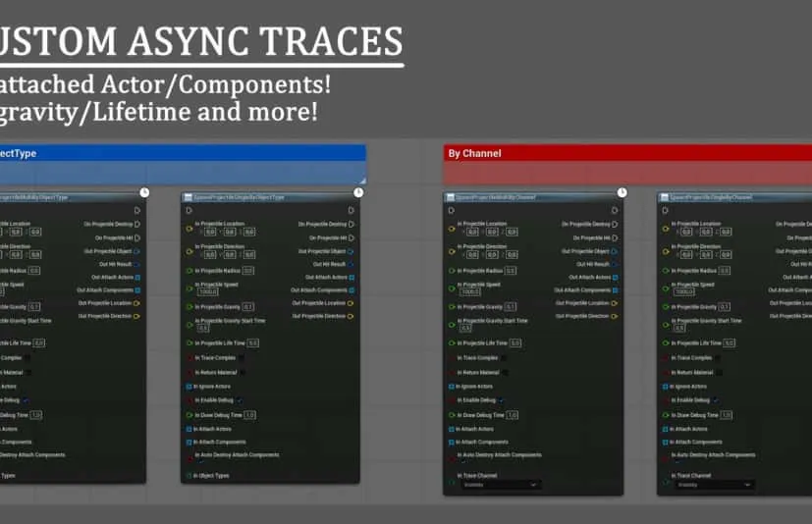Toggle In Return Material checkbox on SpawnProjectileSingleByChannel
The height and width of the screenshot is (524, 812).
point(722,373)
